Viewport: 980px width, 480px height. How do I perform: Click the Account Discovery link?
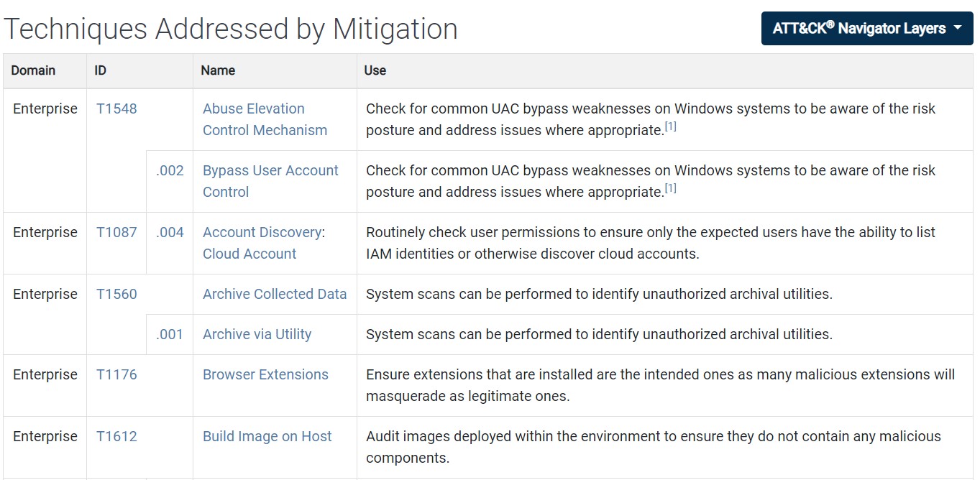pyautogui.click(x=262, y=232)
